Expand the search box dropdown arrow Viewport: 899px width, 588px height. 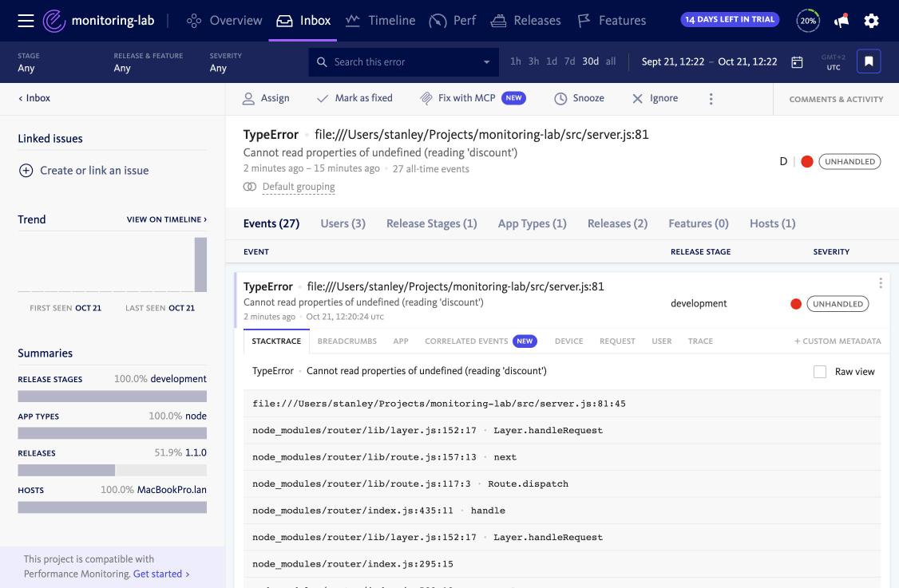click(486, 62)
